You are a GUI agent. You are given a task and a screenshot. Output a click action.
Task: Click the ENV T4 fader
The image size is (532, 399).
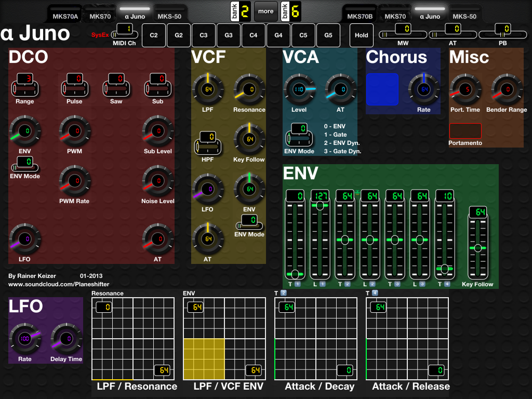445,234
